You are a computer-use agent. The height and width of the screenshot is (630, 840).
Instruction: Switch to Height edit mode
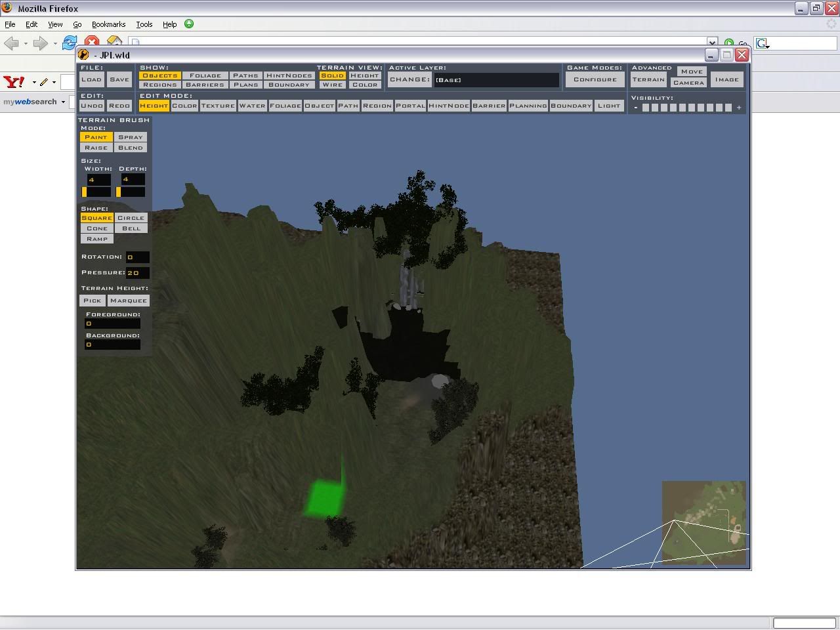pyautogui.click(x=154, y=106)
